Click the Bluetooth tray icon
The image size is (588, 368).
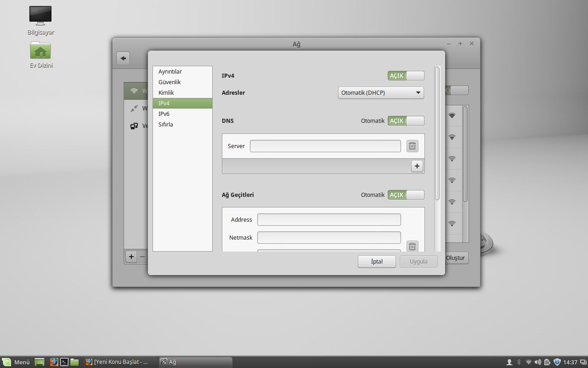[x=519, y=362]
